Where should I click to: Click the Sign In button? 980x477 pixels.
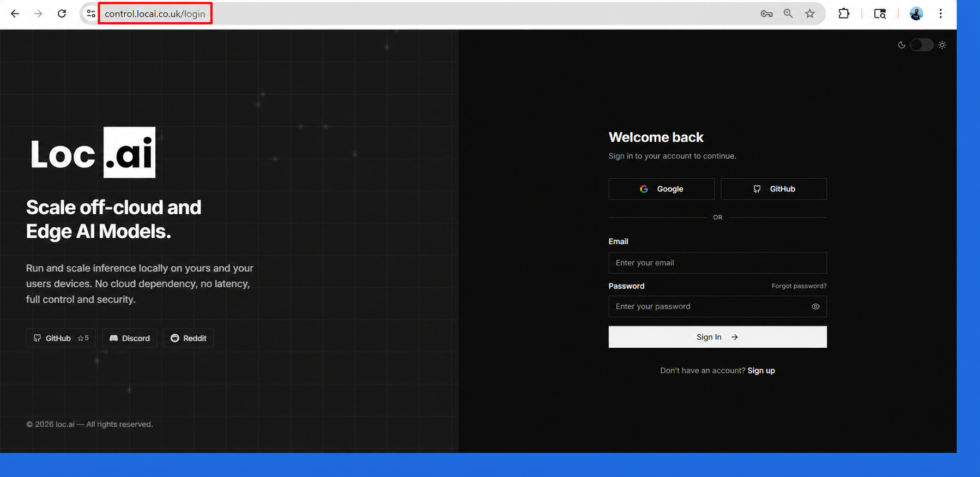(717, 337)
